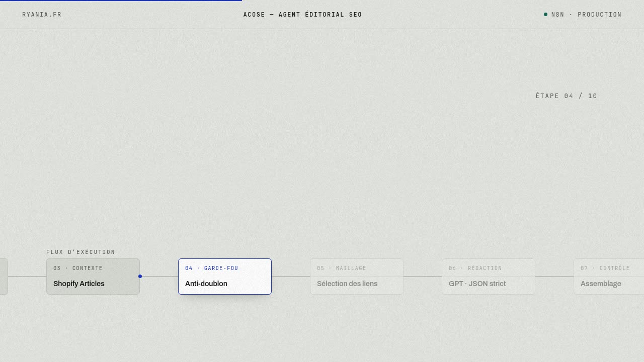The image size is (644, 362).
Task: Click the green N8N status dot
Action: (x=545, y=15)
